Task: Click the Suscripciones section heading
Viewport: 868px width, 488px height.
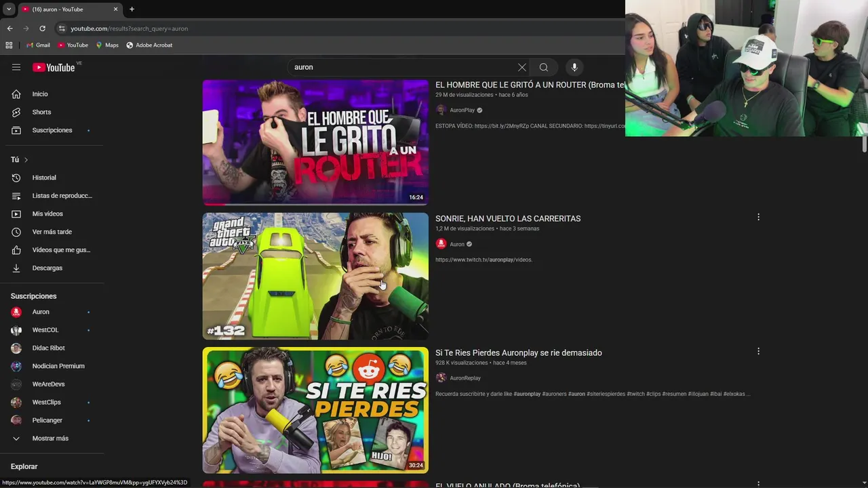Action: click(33, 296)
